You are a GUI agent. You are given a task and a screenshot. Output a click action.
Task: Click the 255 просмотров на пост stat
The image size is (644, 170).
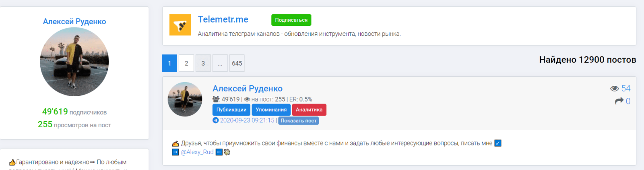point(74,124)
